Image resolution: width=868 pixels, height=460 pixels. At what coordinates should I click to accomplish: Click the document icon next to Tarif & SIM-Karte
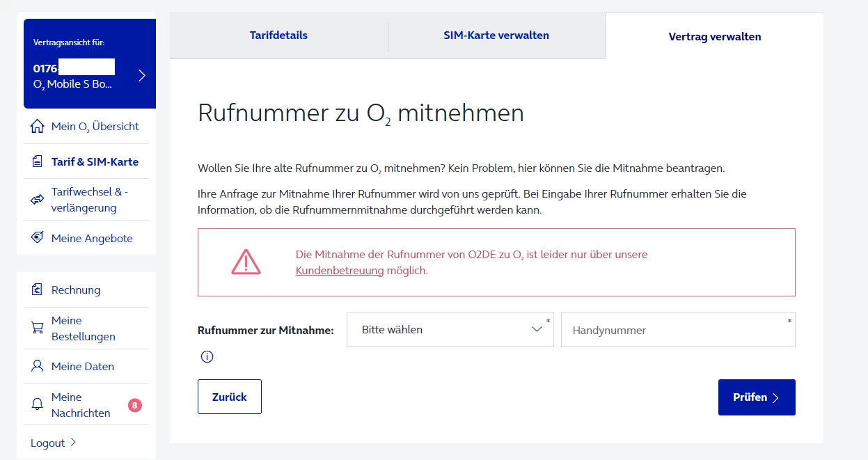point(38,161)
